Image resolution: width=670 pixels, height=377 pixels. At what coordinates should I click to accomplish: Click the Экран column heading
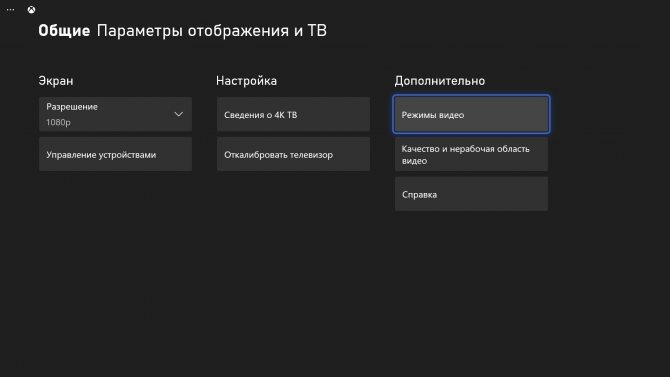click(56, 81)
